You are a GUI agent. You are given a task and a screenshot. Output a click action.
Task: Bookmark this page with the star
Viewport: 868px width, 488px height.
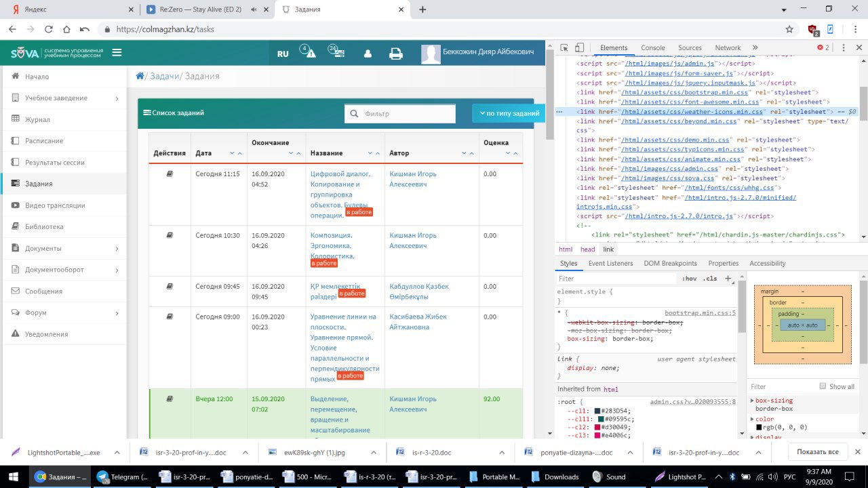[789, 29]
